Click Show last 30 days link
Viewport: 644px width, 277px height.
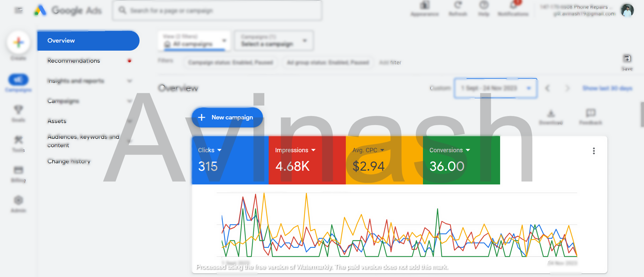607,88
